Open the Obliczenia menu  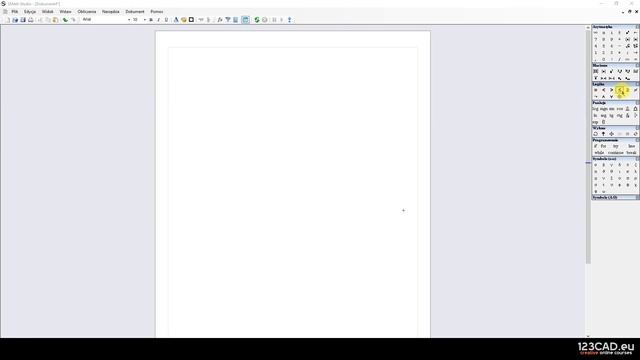(87, 12)
